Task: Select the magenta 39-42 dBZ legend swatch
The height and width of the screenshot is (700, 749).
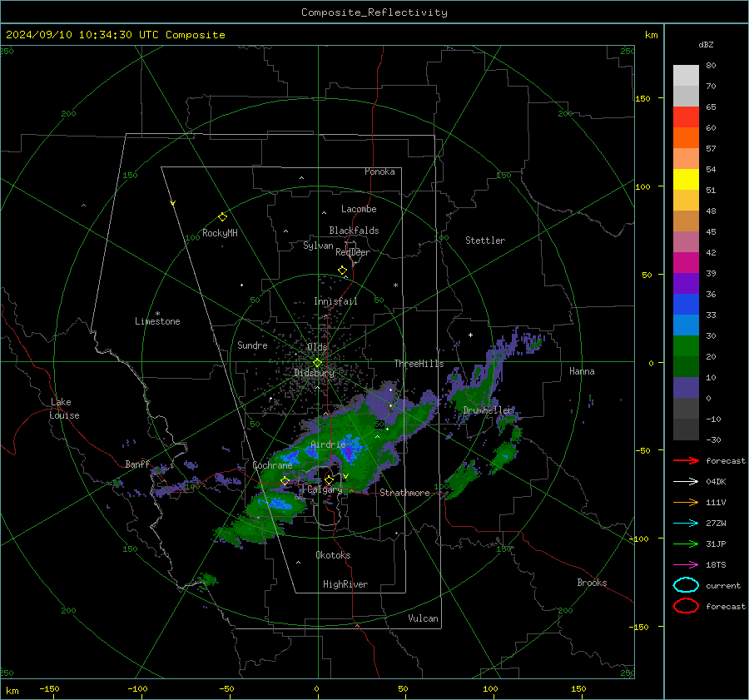Action: (686, 262)
